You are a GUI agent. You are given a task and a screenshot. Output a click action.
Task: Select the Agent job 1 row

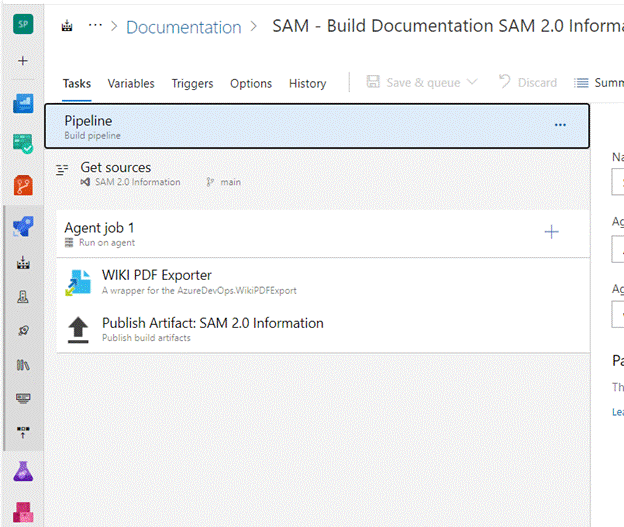[323, 234]
